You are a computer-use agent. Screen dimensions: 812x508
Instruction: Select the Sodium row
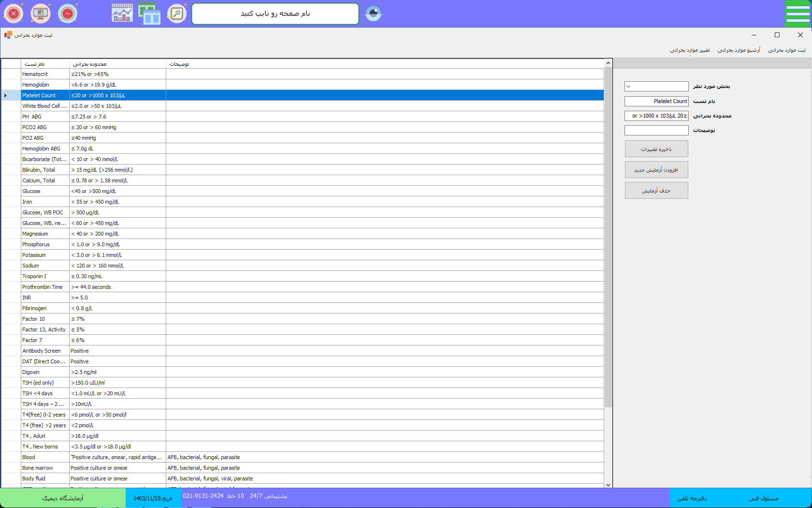click(303, 266)
